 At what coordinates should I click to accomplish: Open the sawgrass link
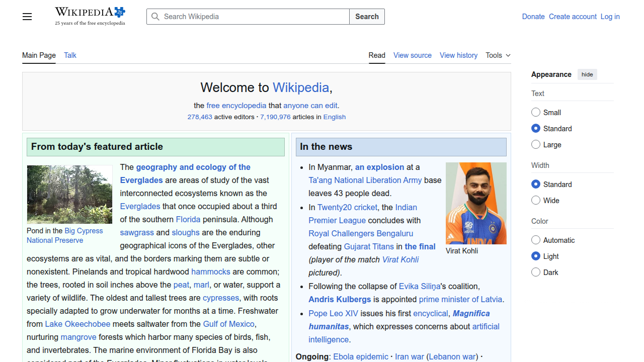point(137,232)
